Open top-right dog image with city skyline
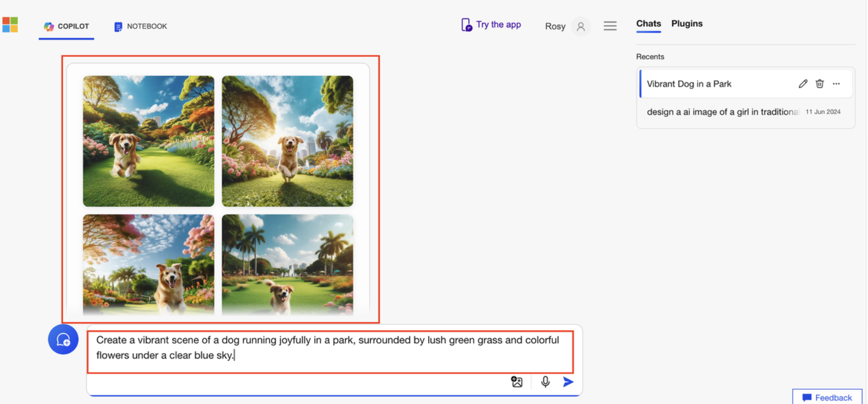The height and width of the screenshot is (404, 868). pyautogui.click(x=287, y=141)
